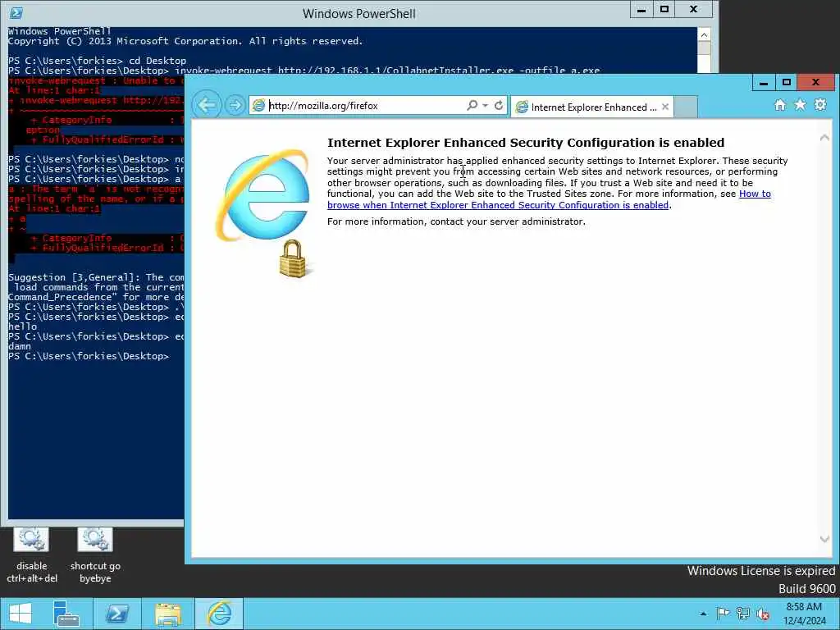The height and width of the screenshot is (630, 840).
Task: Select the disable ctrl+alt+del desktop shortcut
Action: (32, 555)
